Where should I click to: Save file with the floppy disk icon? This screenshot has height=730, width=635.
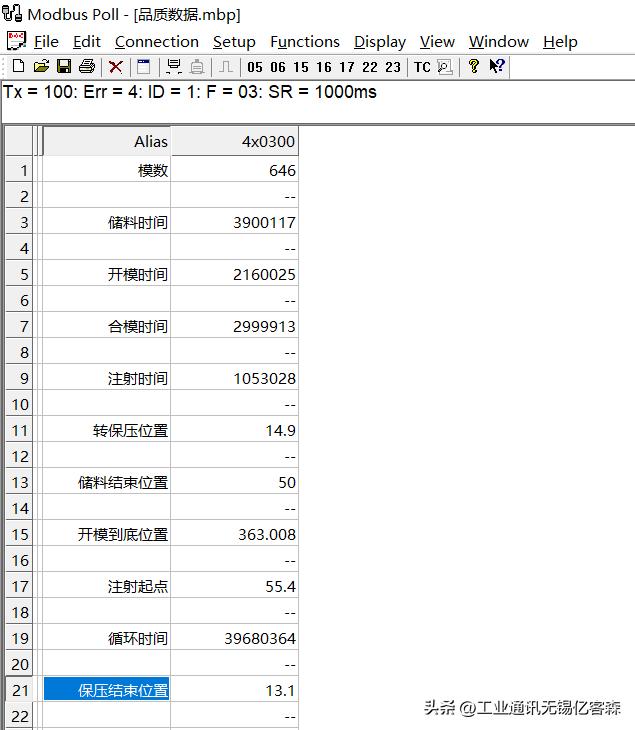pos(63,67)
